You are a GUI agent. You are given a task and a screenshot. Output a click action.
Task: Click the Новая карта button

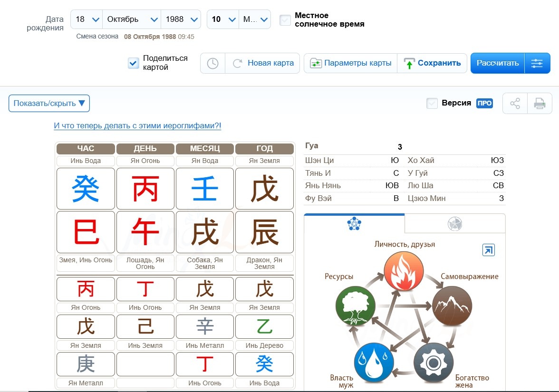coord(263,64)
